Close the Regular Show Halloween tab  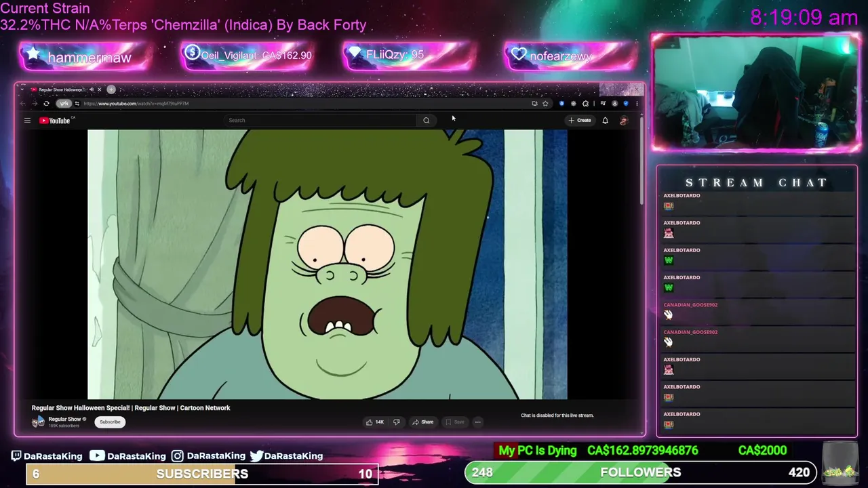pos(99,89)
